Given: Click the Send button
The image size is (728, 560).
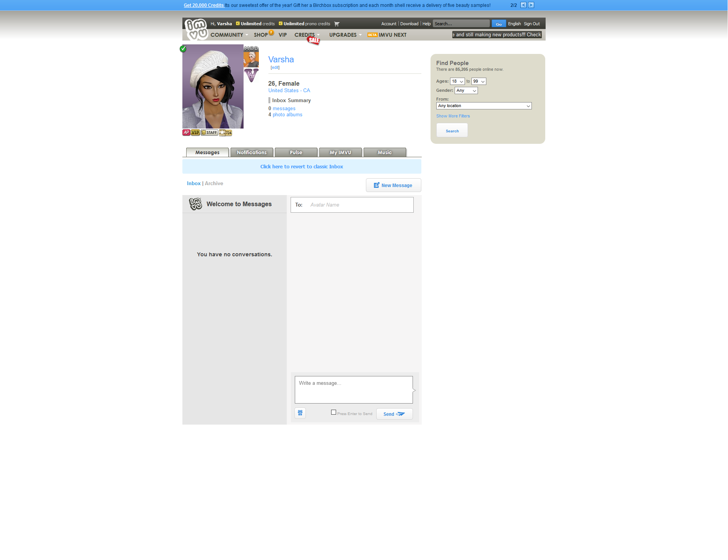Looking at the screenshot, I should (394, 414).
